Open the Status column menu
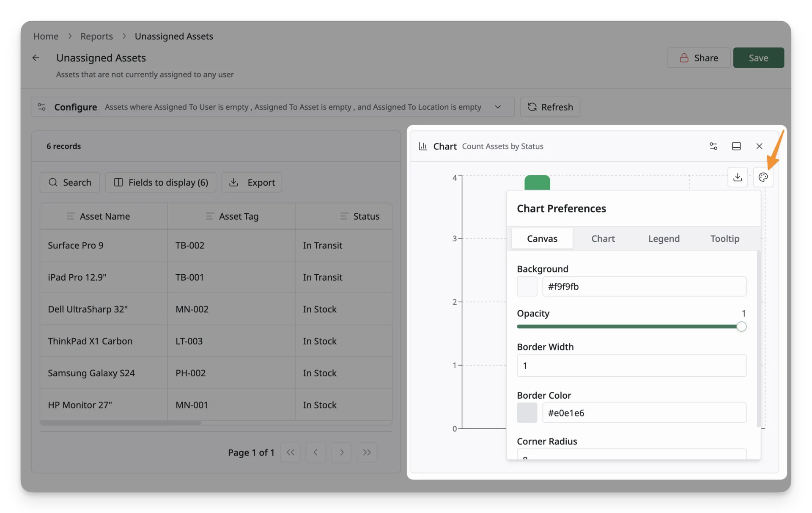 coord(344,216)
